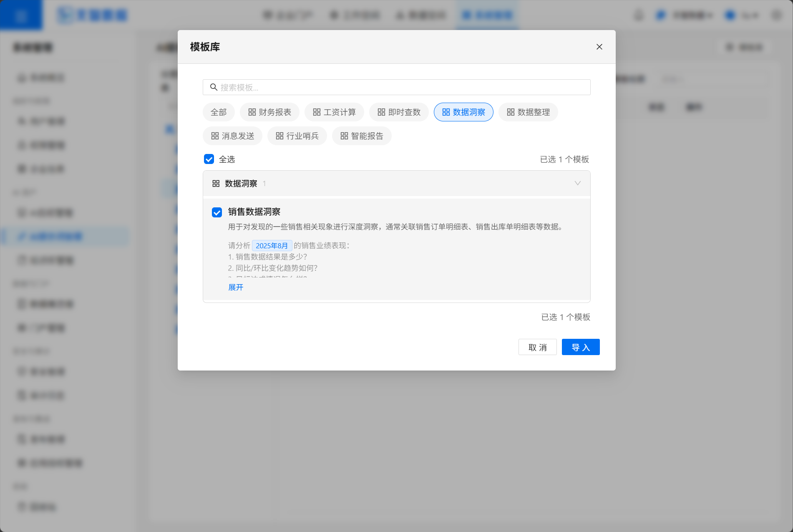Click the 销售数据洞察 template title text
This screenshot has width=793, height=532.
click(x=254, y=212)
